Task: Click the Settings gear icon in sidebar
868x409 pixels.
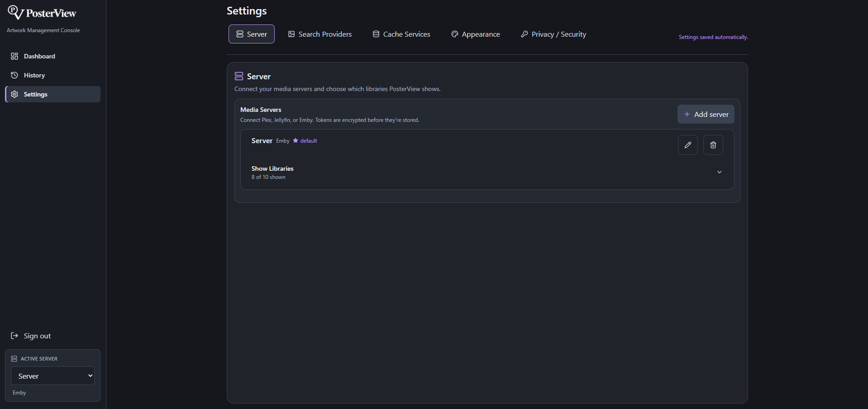Action: click(14, 94)
